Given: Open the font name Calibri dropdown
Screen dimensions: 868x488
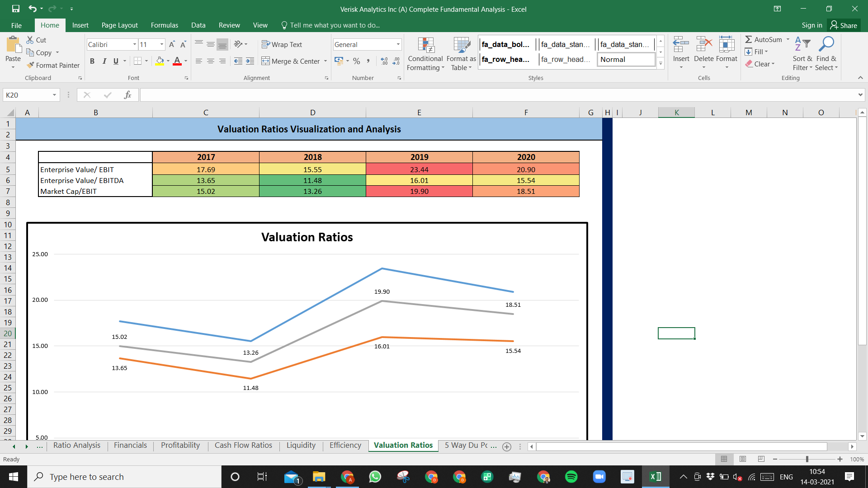Looking at the screenshot, I should pos(135,44).
